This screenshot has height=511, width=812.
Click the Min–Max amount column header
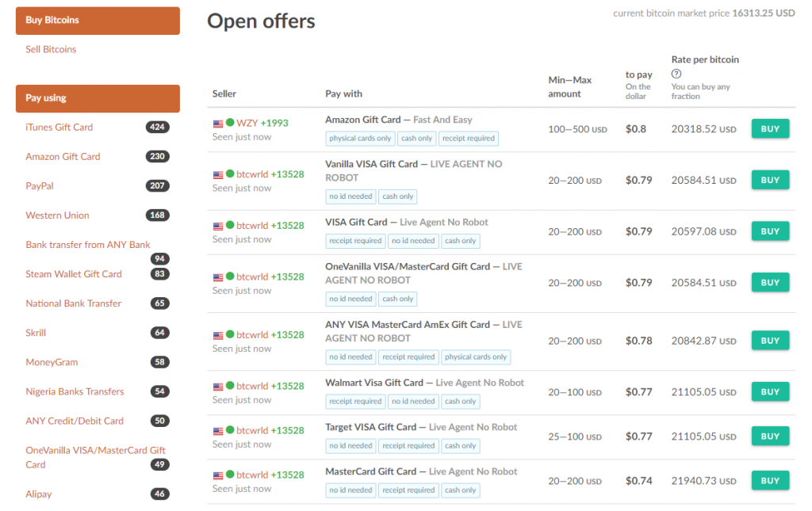(569, 87)
